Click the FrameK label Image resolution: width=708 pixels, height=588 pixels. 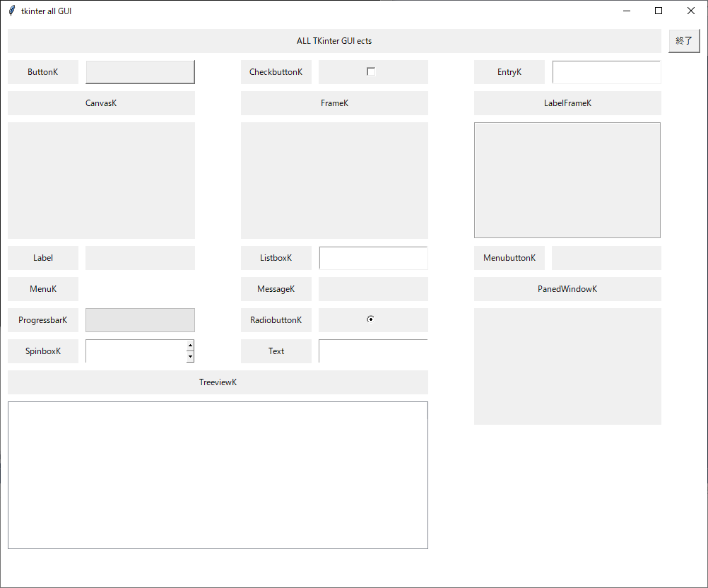pyautogui.click(x=335, y=103)
